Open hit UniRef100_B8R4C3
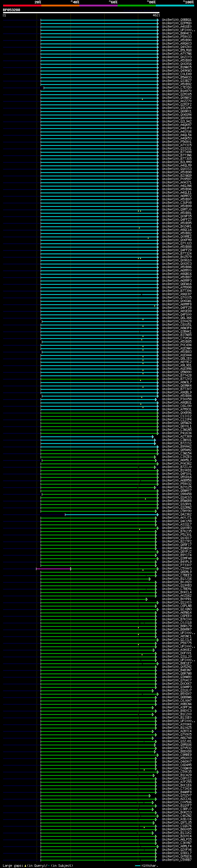 pyautogui.click(x=176, y=33)
